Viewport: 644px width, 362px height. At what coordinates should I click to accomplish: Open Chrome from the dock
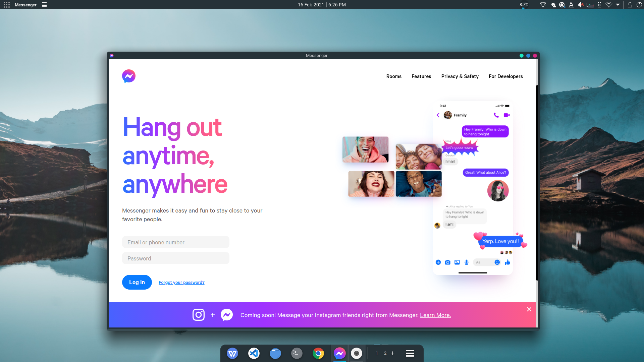(x=318, y=353)
